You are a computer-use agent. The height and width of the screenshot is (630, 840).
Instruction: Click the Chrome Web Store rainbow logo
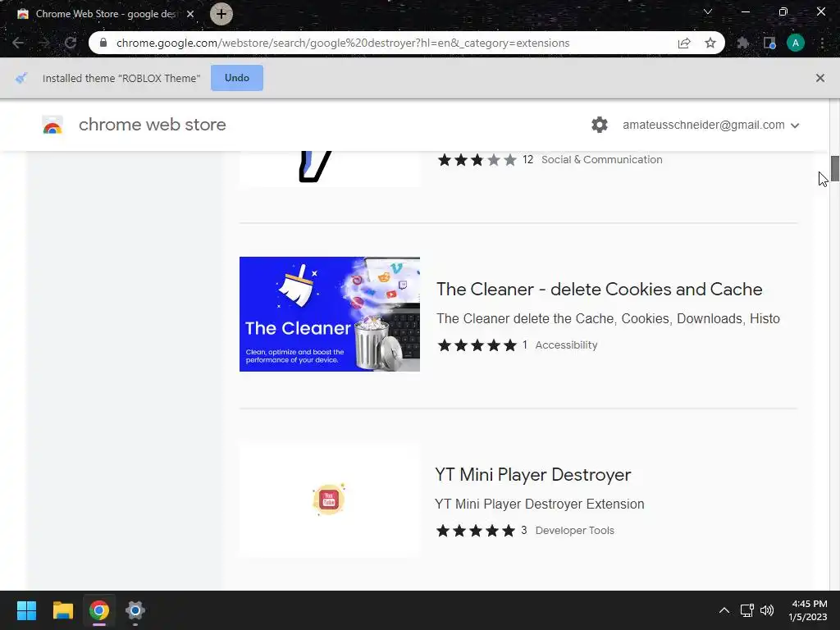(x=52, y=125)
